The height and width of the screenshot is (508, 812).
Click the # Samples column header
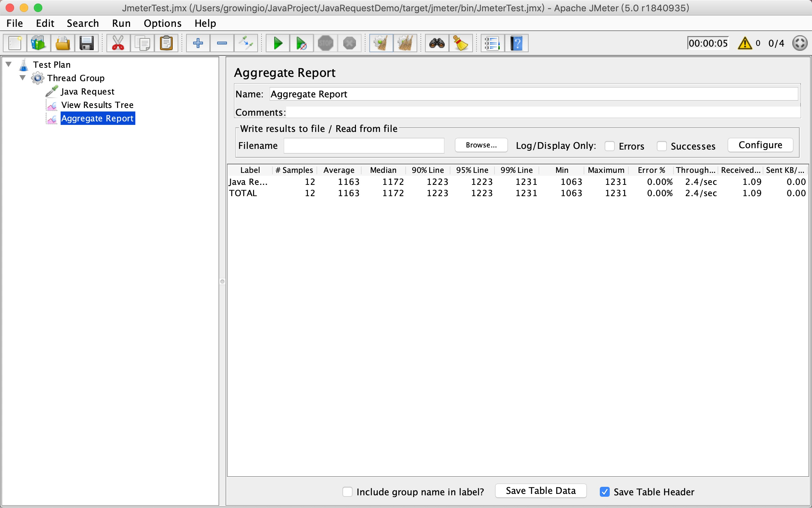[x=294, y=170]
